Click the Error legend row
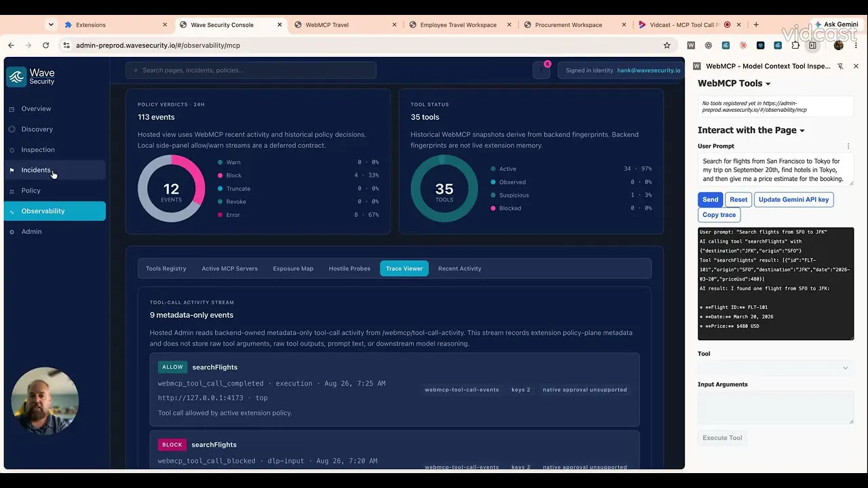This screenshot has height=488, width=868. 298,215
